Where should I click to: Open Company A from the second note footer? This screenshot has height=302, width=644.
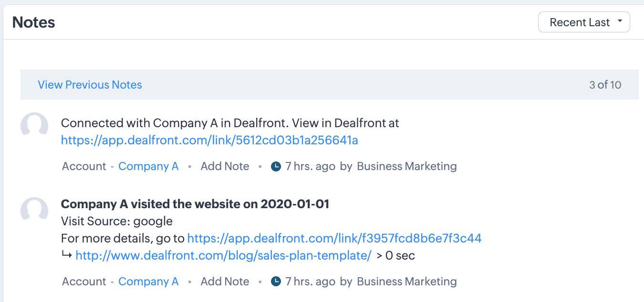(x=148, y=282)
